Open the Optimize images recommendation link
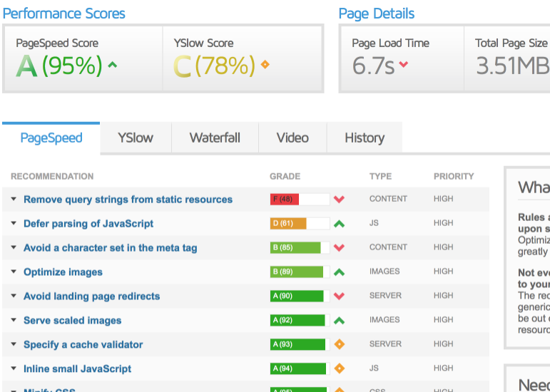Viewport: 550px width, 392px height. (x=63, y=272)
